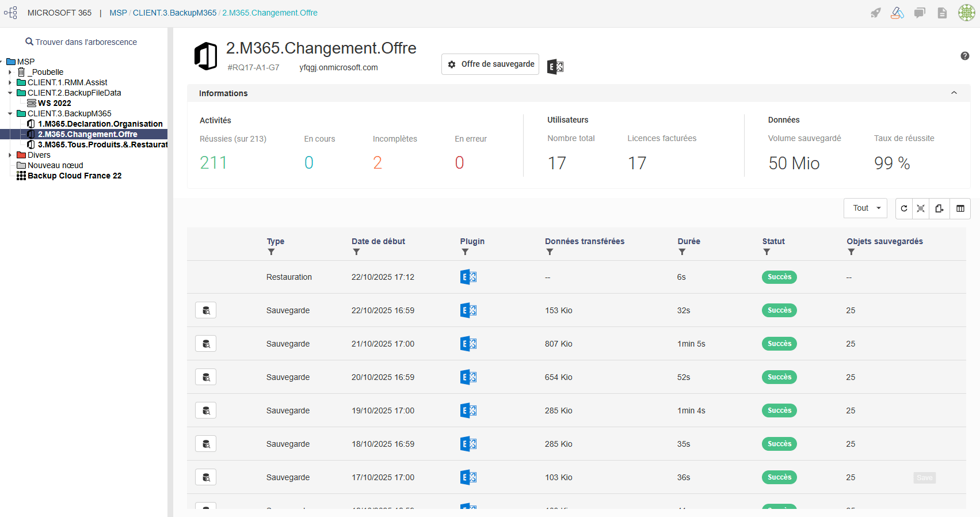Expand the _Poubelle tree node
The height and width of the screenshot is (517, 980).
[10, 72]
